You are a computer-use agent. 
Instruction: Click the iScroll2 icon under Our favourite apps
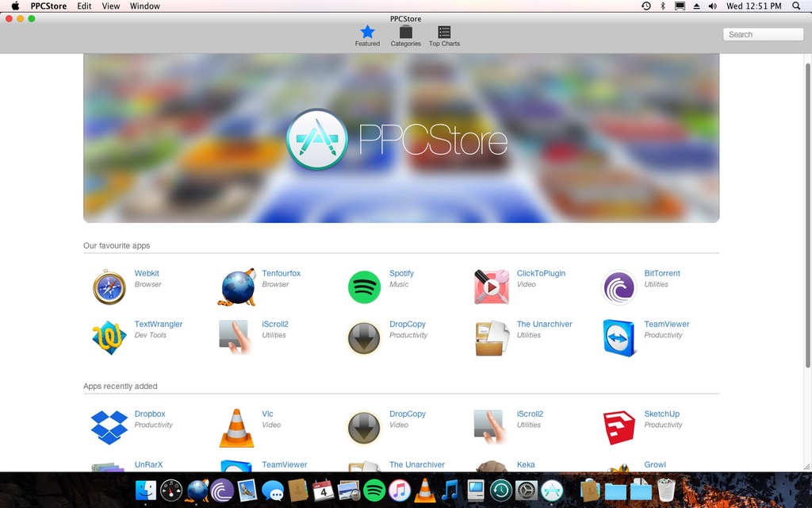[x=236, y=337]
